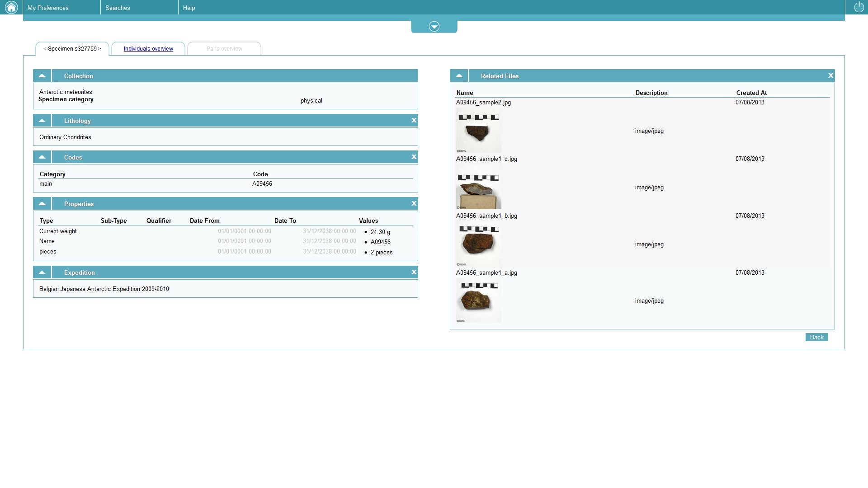Screen dimensions: 868x488
Task: Close the Related Files widget
Action: point(830,75)
